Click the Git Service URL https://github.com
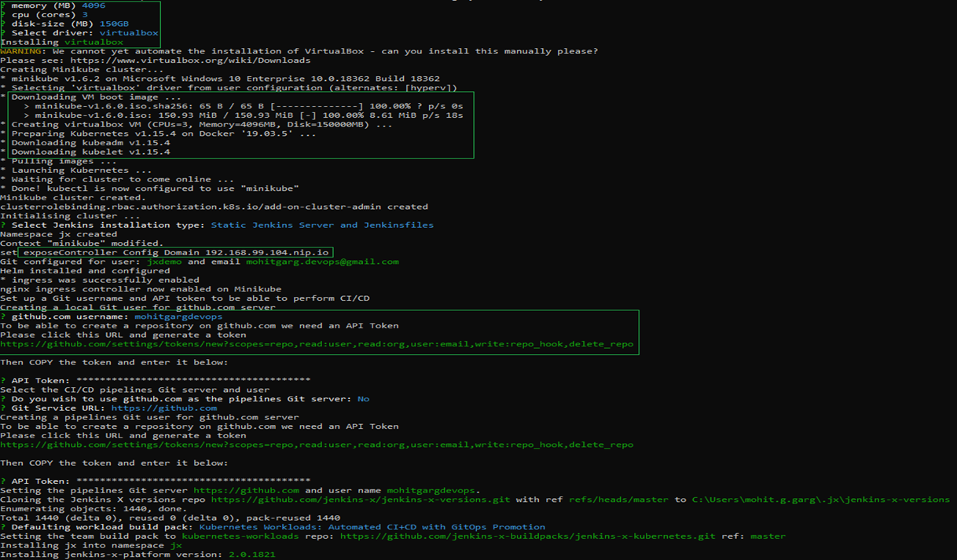 pos(164,408)
